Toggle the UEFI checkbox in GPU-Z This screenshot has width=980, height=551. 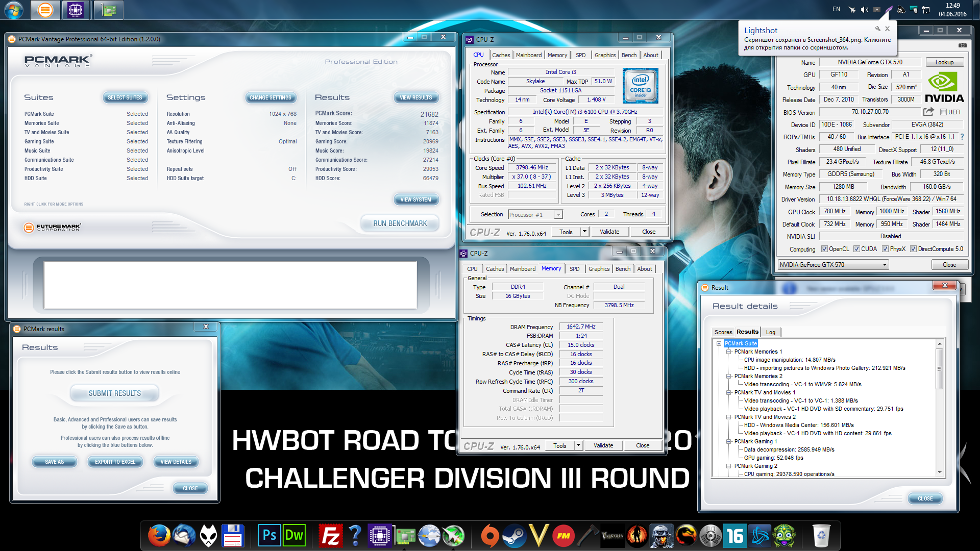[x=944, y=112]
